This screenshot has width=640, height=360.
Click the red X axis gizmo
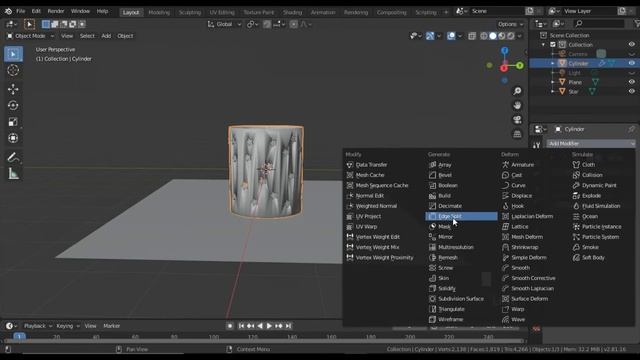(x=504, y=68)
